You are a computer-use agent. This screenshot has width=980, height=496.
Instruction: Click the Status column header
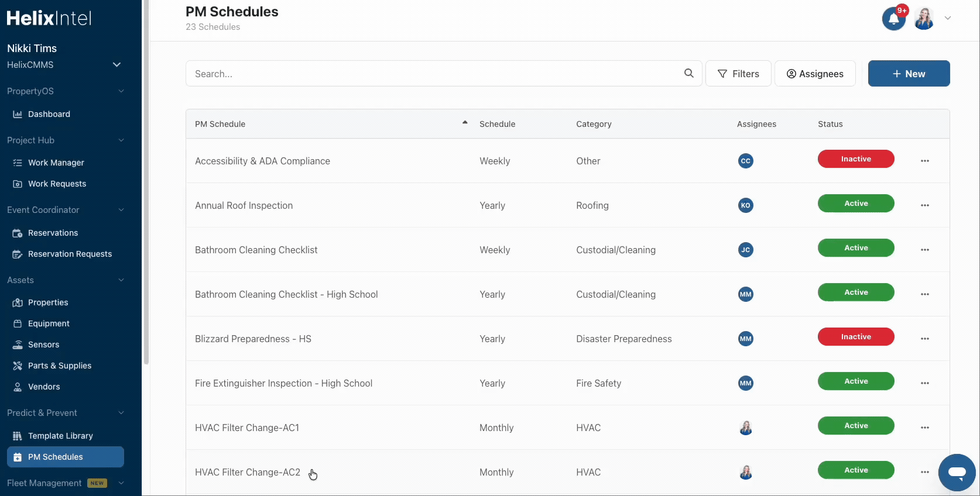tap(830, 124)
